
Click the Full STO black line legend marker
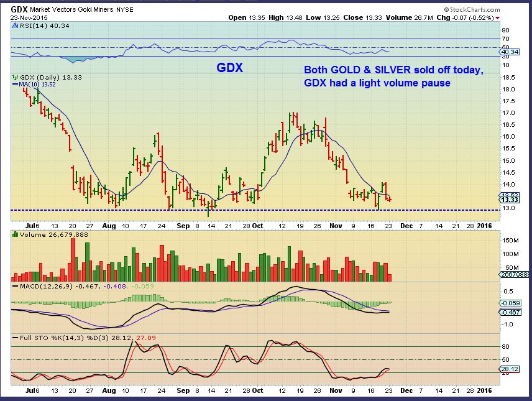pyautogui.click(x=16, y=338)
